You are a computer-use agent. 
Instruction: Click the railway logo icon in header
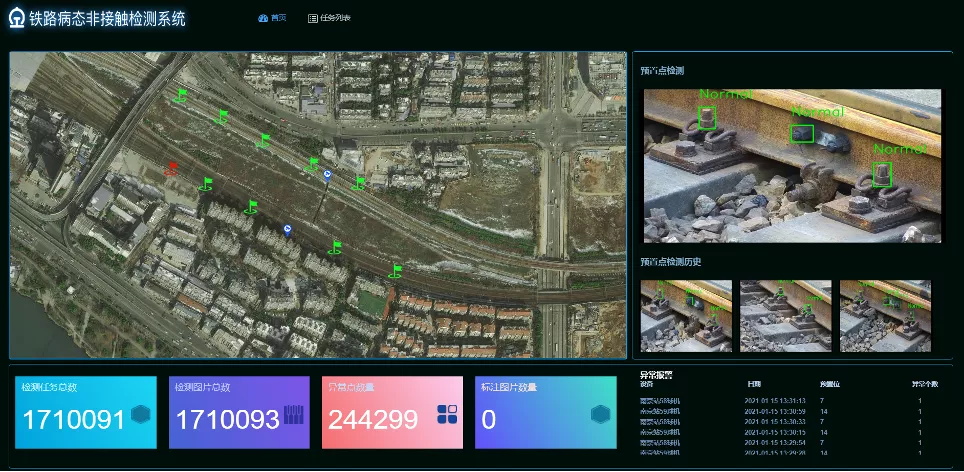[x=16, y=18]
